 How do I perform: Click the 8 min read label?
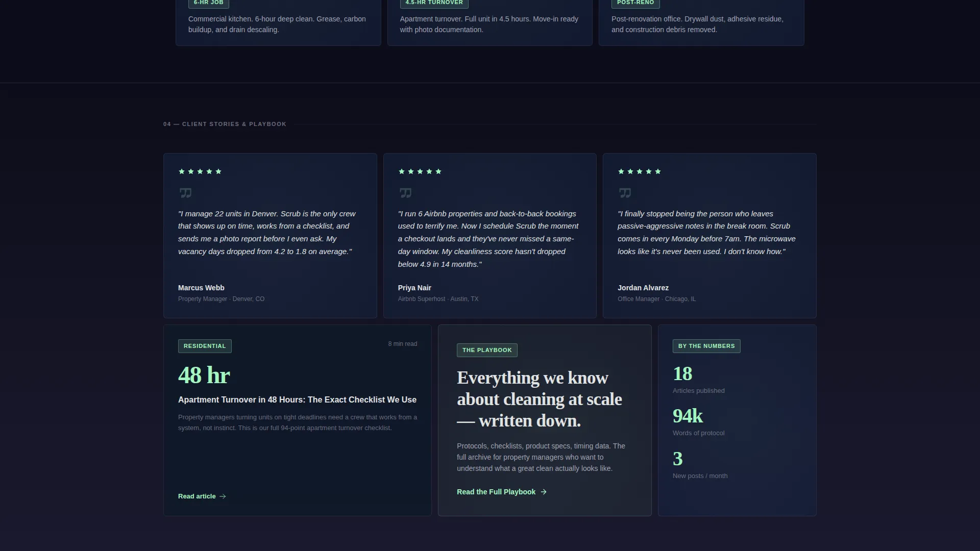pos(403,344)
